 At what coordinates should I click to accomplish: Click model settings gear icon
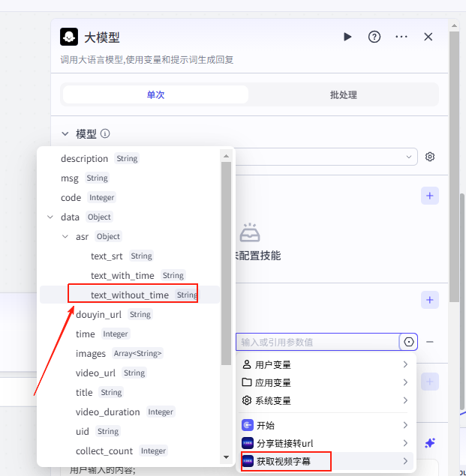point(430,157)
